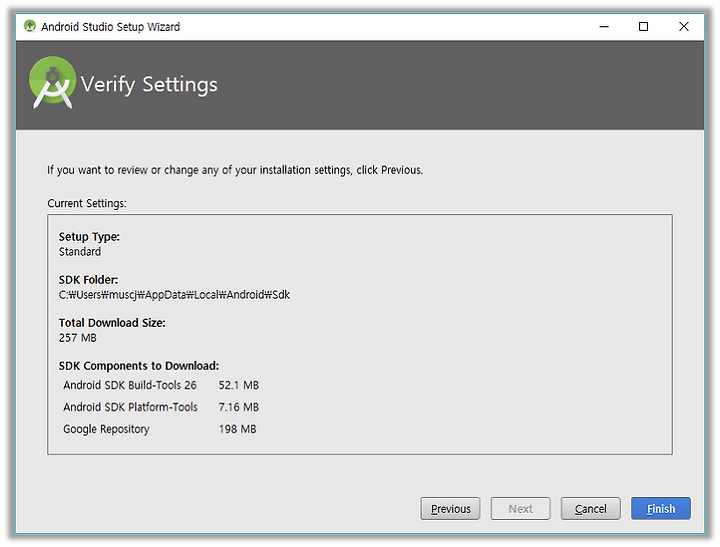The width and height of the screenshot is (720, 547).
Task: Go back with the Previous button
Action: tap(450, 508)
